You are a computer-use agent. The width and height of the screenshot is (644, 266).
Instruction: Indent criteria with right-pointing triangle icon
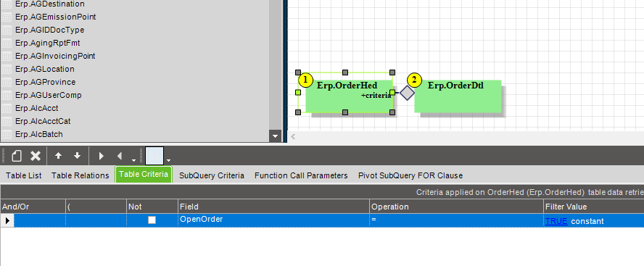pos(101,156)
